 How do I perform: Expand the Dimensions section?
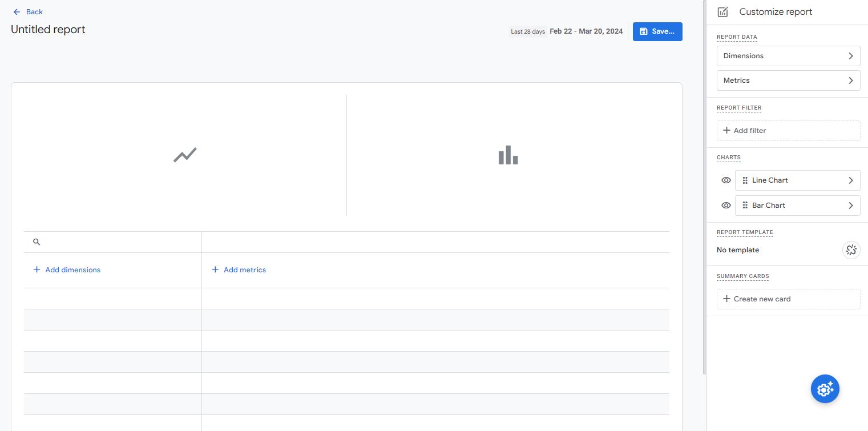[x=788, y=55]
